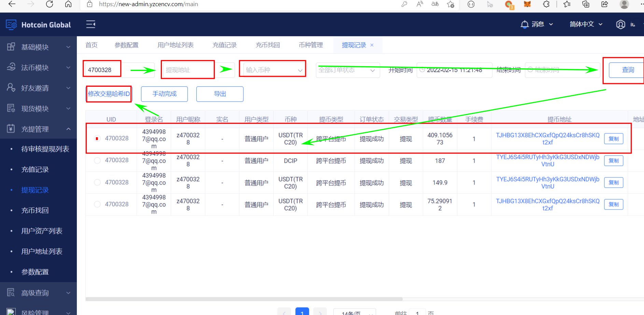The height and width of the screenshot is (315, 644).
Task: Click the notification bell icon
Action: [524, 24]
